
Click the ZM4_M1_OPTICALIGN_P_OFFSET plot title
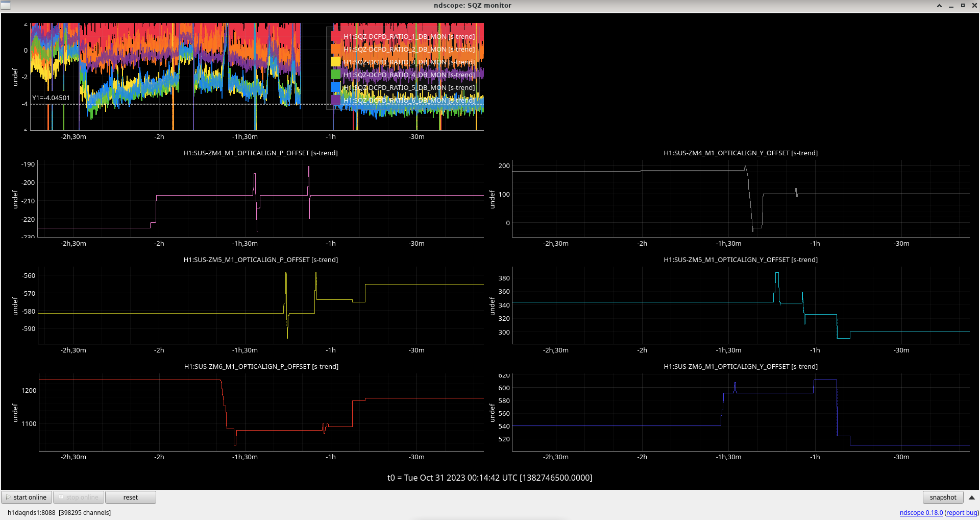260,153
